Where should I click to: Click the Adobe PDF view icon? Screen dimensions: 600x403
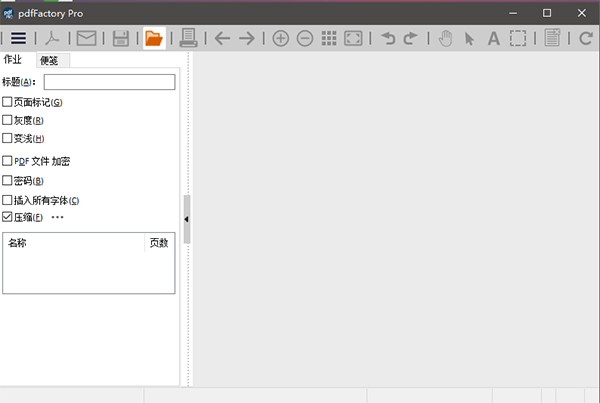(52, 38)
